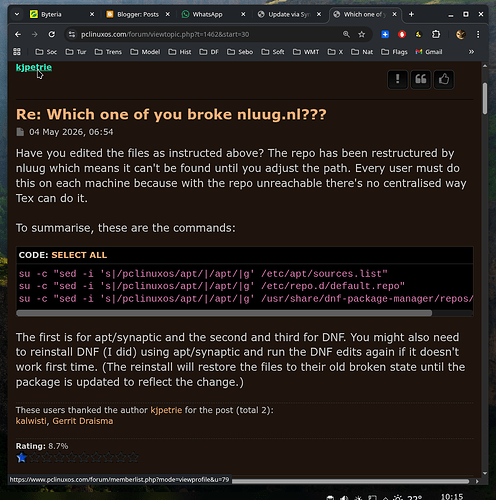The height and width of the screenshot is (500, 496).
Task: Reload the page
Action: click(x=52, y=34)
